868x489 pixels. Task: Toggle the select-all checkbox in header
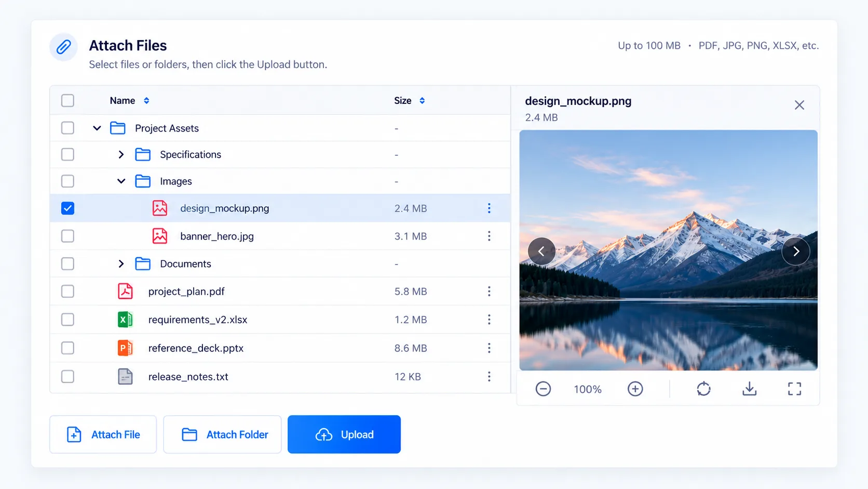click(67, 100)
